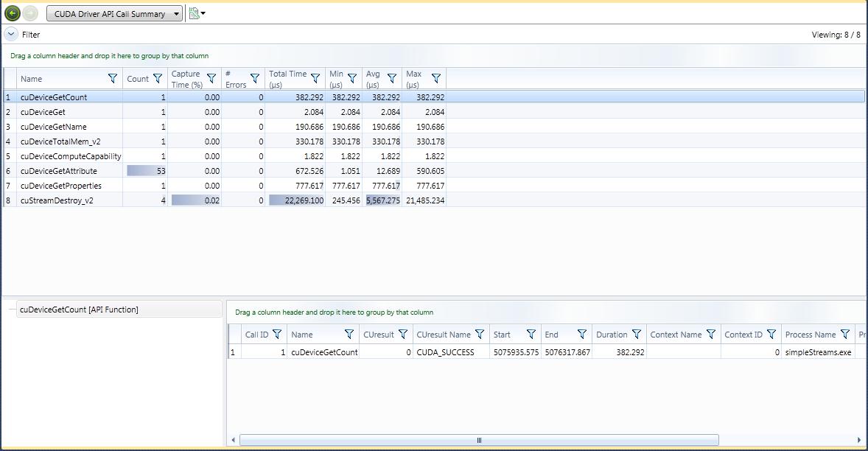Open filter for Duration column
The image size is (868, 451).
tap(637, 335)
